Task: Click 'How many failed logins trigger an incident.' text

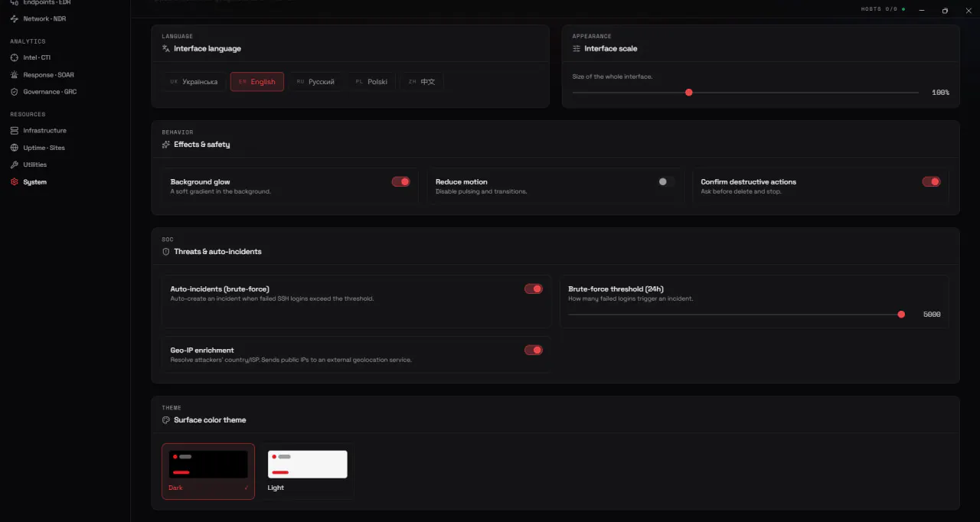Action: click(631, 299)
